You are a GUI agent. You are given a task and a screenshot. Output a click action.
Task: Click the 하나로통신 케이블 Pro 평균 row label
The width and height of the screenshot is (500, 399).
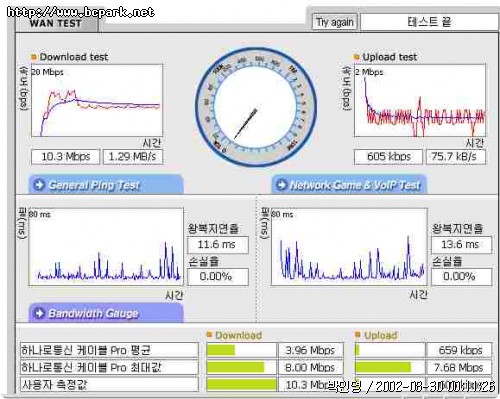tap(109, 350)
